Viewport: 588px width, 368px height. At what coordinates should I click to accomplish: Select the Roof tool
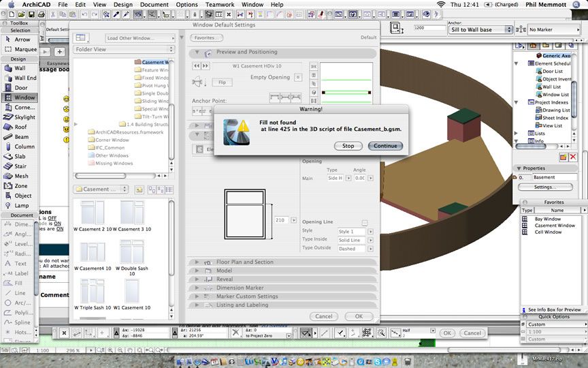[x=19, y=127]
